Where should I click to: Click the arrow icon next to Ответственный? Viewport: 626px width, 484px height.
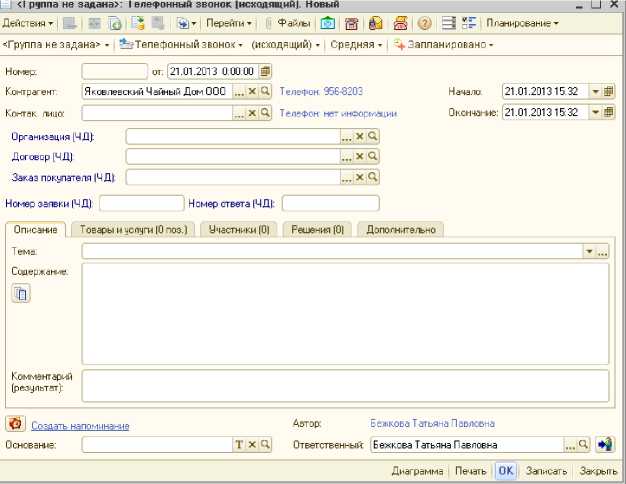click(604, 445)
